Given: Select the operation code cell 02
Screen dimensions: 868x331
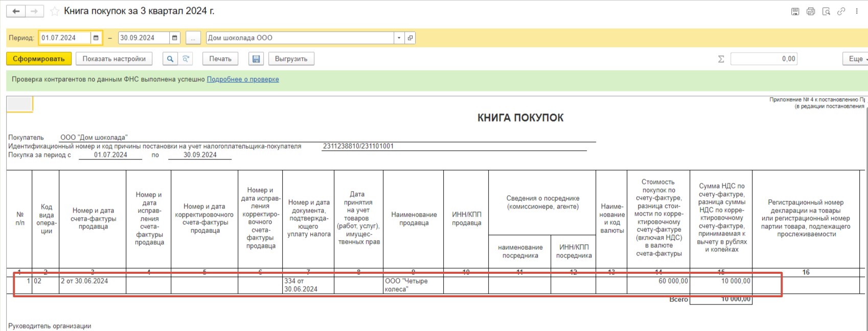Looking at the screenshot, I should click(45, 285).
